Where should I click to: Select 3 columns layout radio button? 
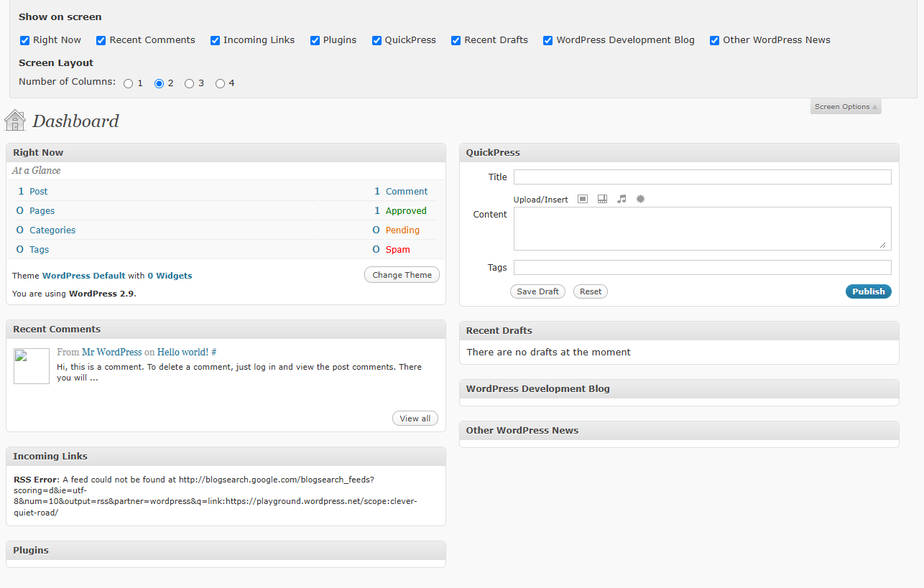(x=189, y=83)
